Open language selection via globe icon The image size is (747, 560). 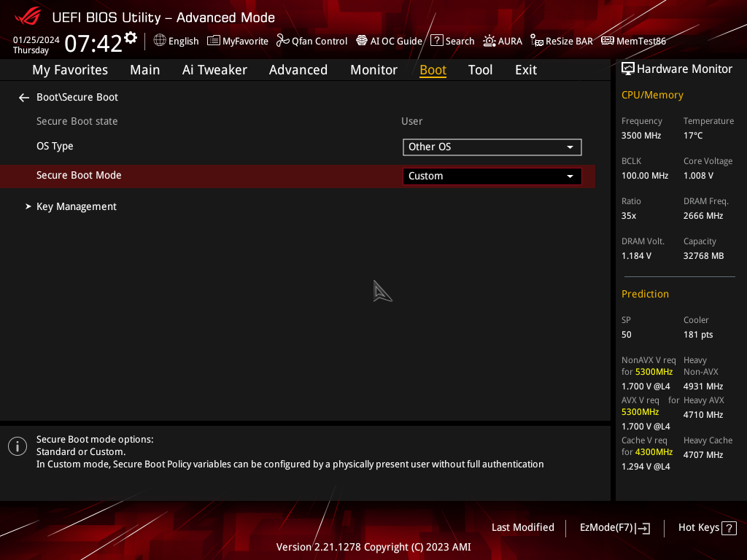(x=160, y=41)
